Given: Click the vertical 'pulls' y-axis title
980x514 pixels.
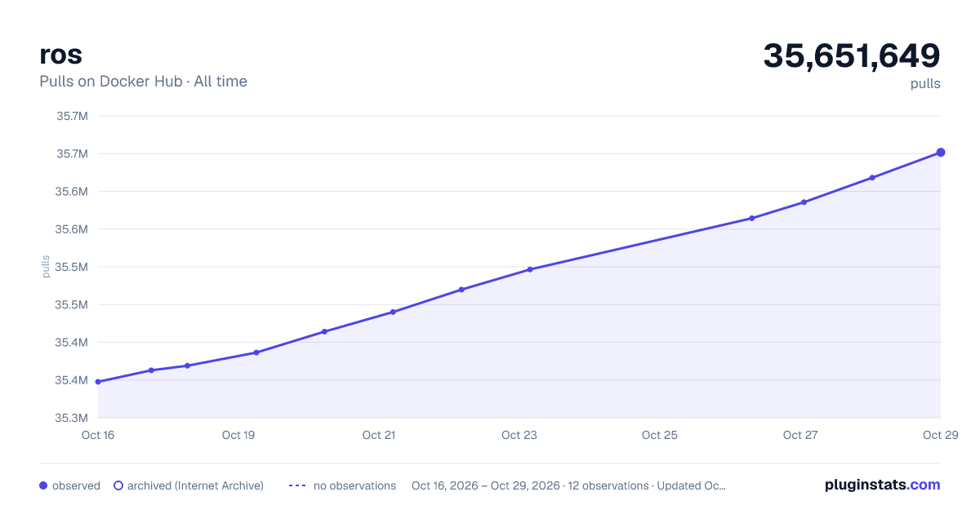Looking at the screenshot, I should tap(46, 267).
